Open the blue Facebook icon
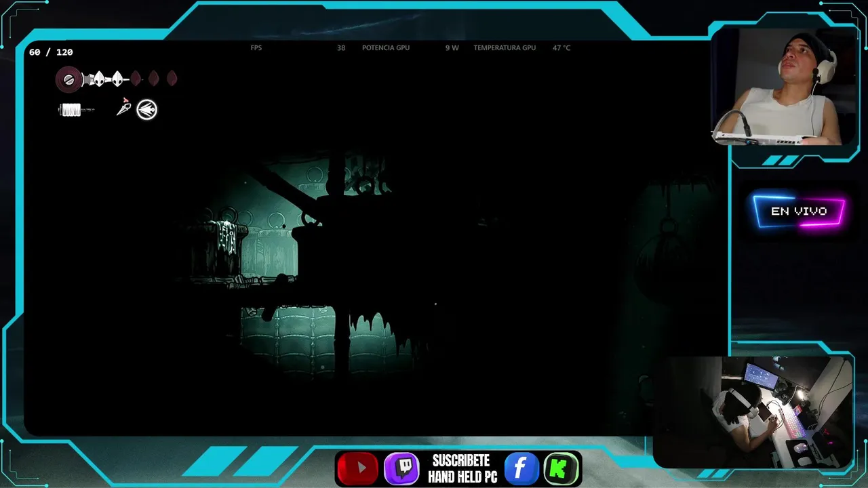This screenshot has width=868, height=488. [521, 468]
